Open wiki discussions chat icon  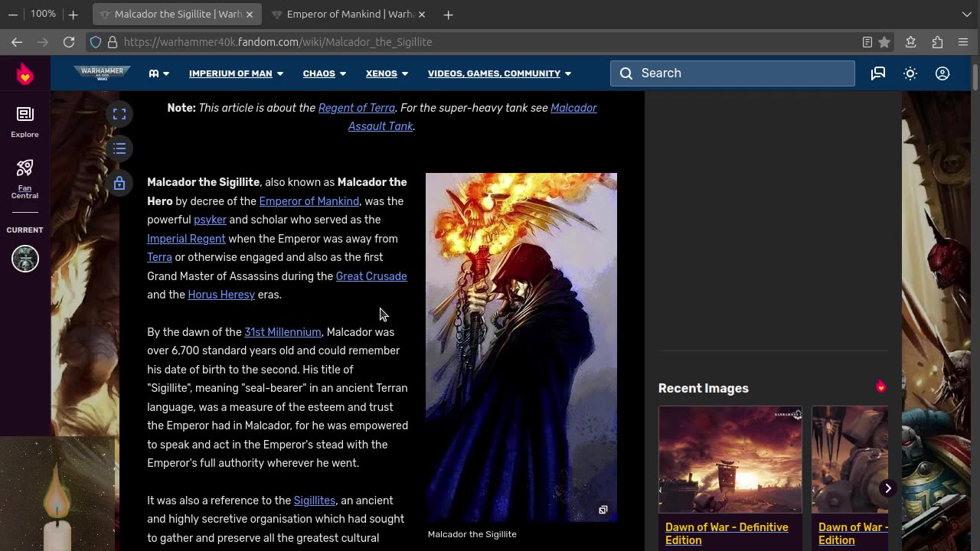click(x=878, y=73)
